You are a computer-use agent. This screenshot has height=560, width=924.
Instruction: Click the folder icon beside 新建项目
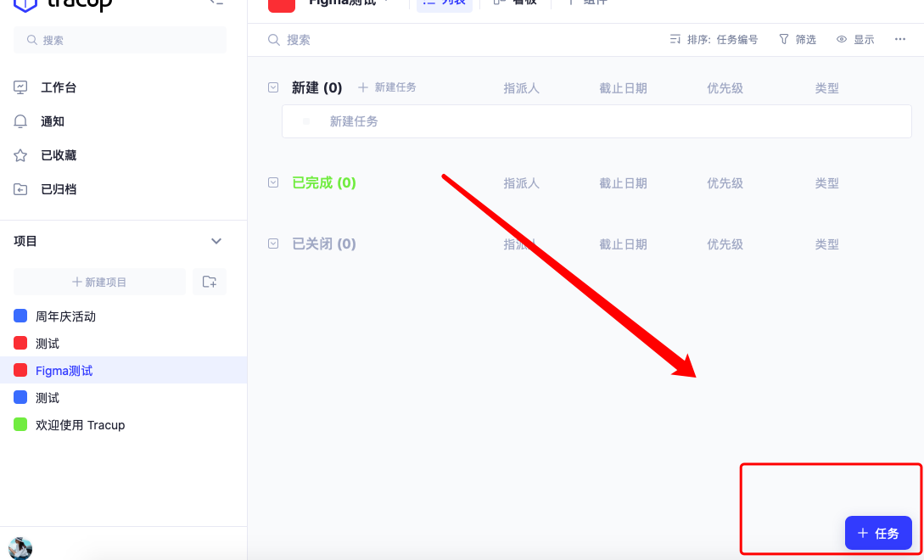click(210, 281)
